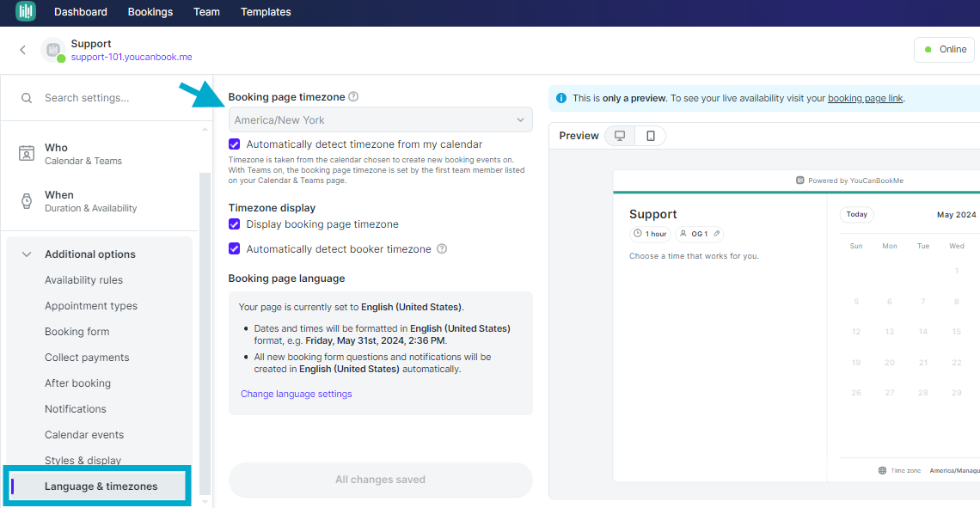
Task: Click the person icon in OG 1 chip
Action: pyautogui.click(x=683, y=234)
